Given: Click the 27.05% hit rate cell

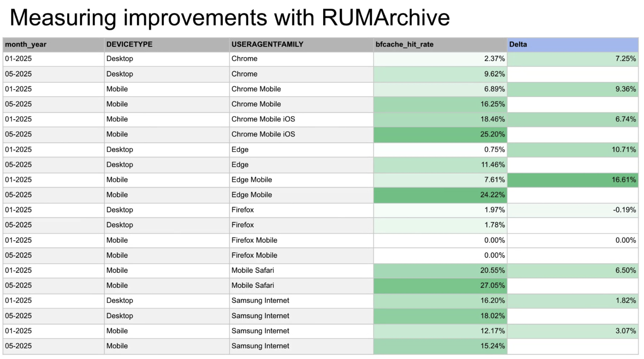Looking at the screenshot, I should tap(440, 286).
